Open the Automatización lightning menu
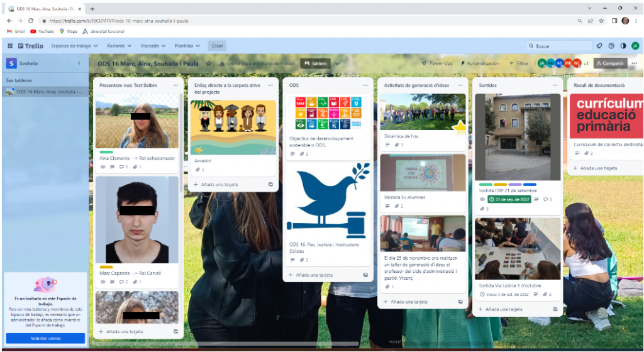Image resolution: width=644 pixels, height=352 pixels. 480,63
